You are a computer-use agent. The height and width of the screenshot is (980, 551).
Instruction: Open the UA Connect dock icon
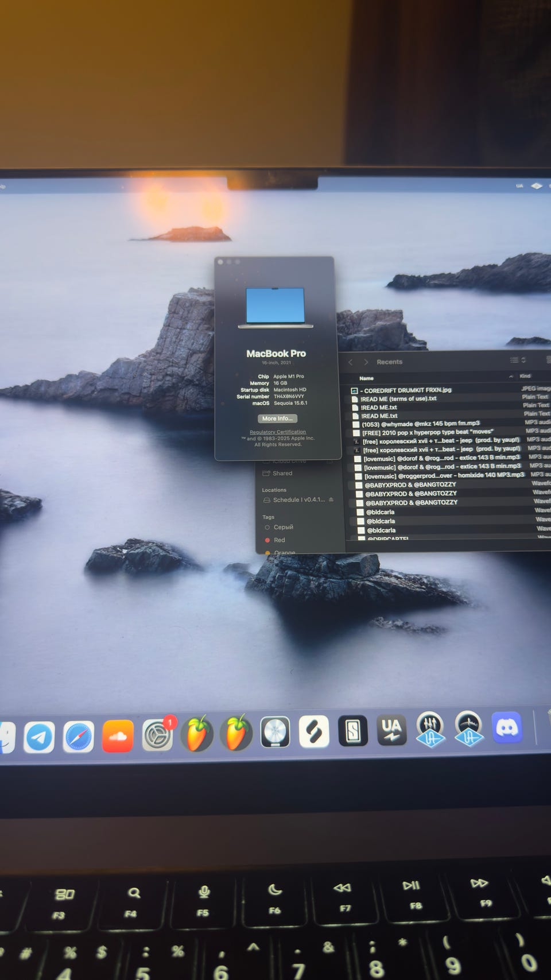391,730
